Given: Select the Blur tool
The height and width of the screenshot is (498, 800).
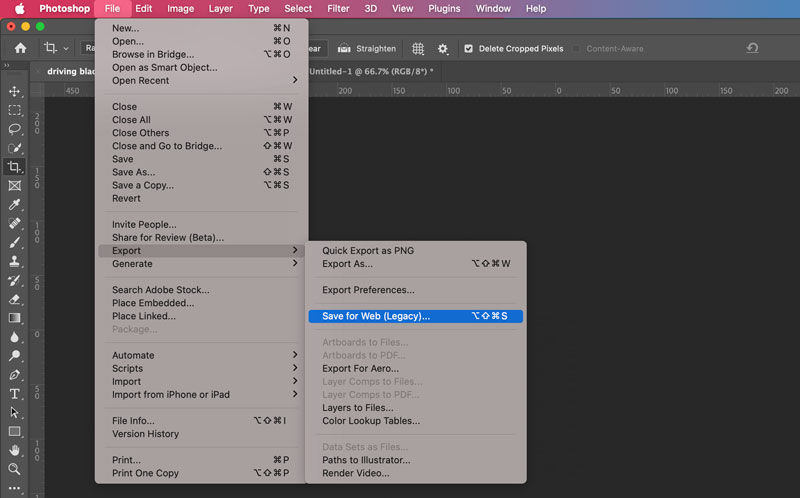Looking at the screenshot, I should point(14,337).
